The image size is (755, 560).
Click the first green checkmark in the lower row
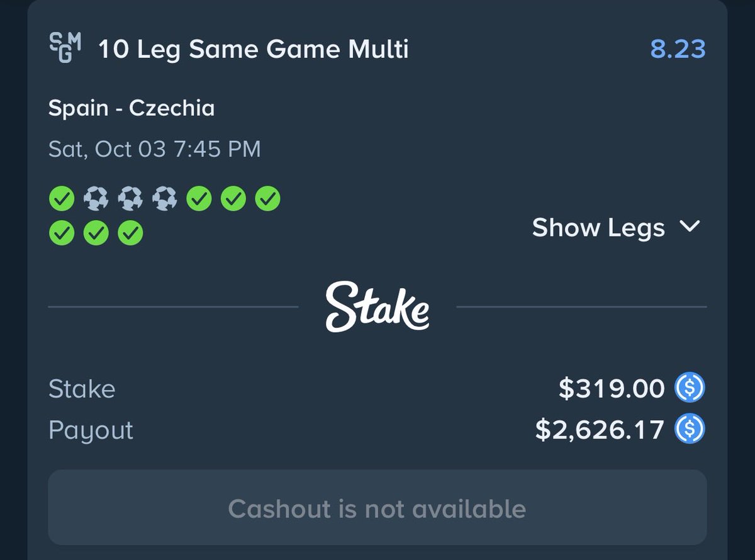pyautogui.click(x=61, y=233)
